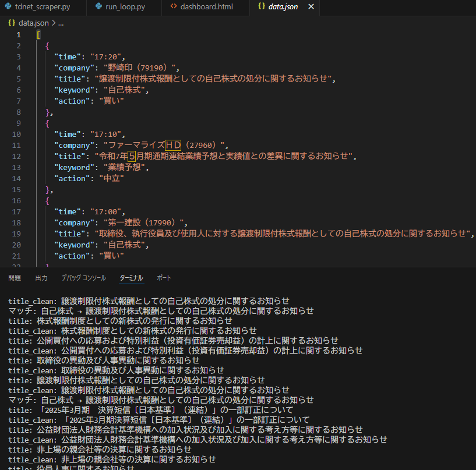Click terminal line title: 株式報酬制度としての新株式の発行
The width and height of the screenshot is (476, 470).
point(120,321)
